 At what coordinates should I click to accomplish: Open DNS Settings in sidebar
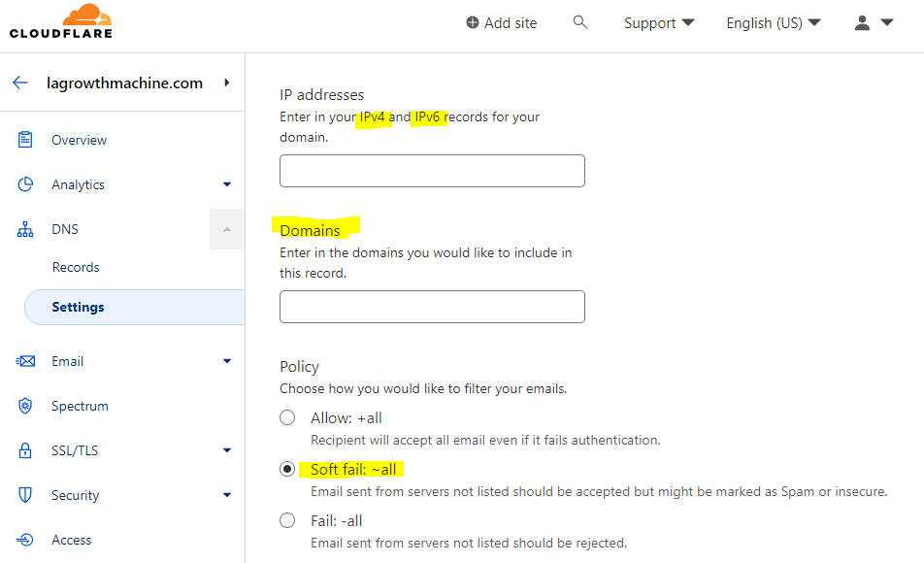pyautogui.click(x=78, y=307)
